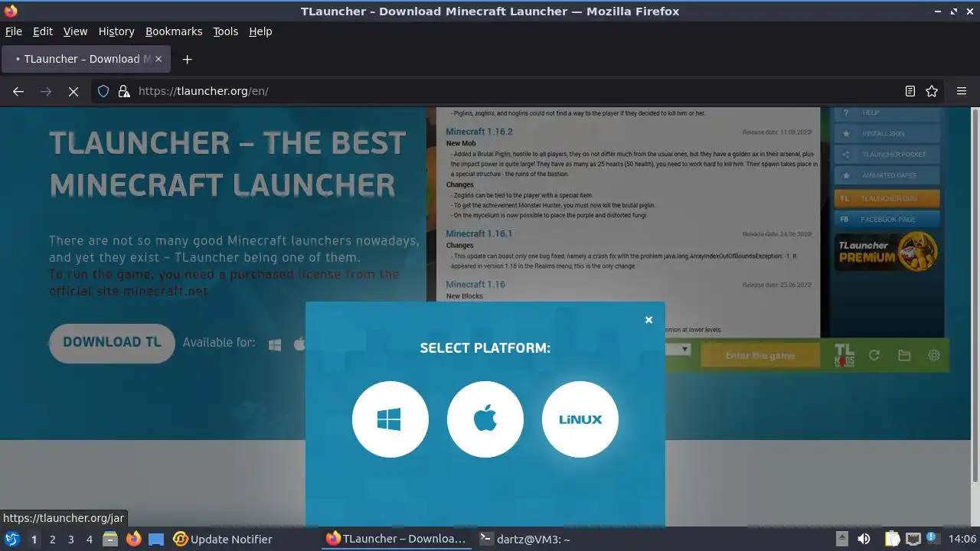Click the volume speaker tray icon

pos(864,539)
